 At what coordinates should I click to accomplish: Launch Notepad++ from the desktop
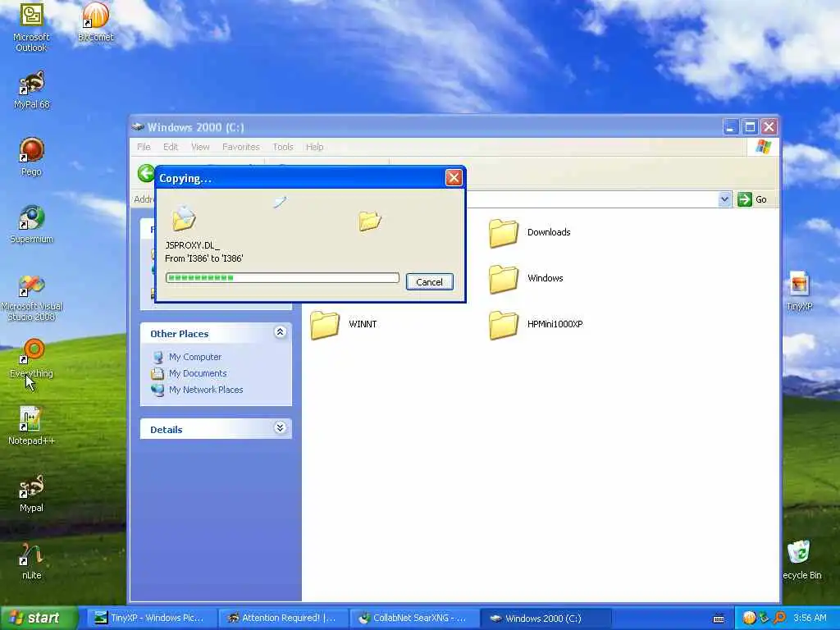[x=31, y=427]
